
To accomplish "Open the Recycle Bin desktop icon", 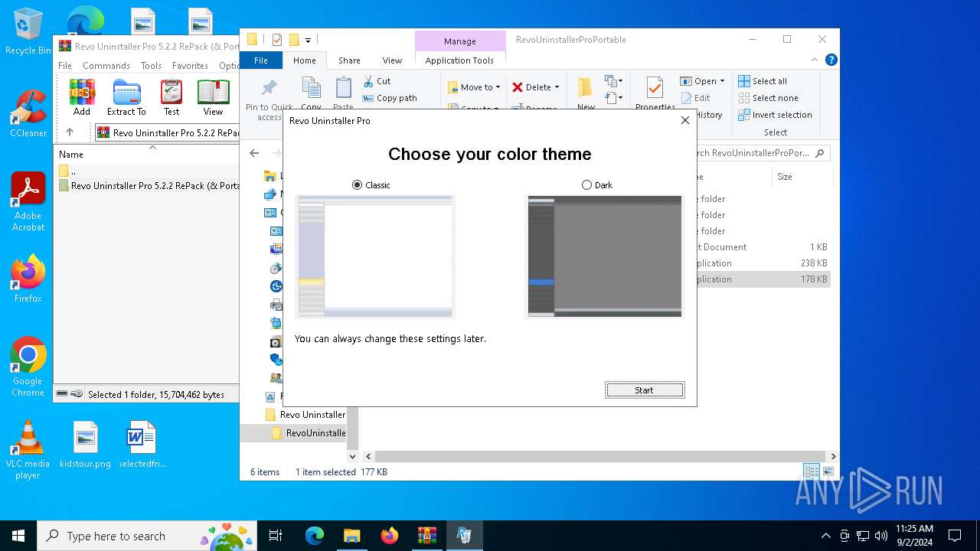I will pyautogui.click(x=28, y=32).
